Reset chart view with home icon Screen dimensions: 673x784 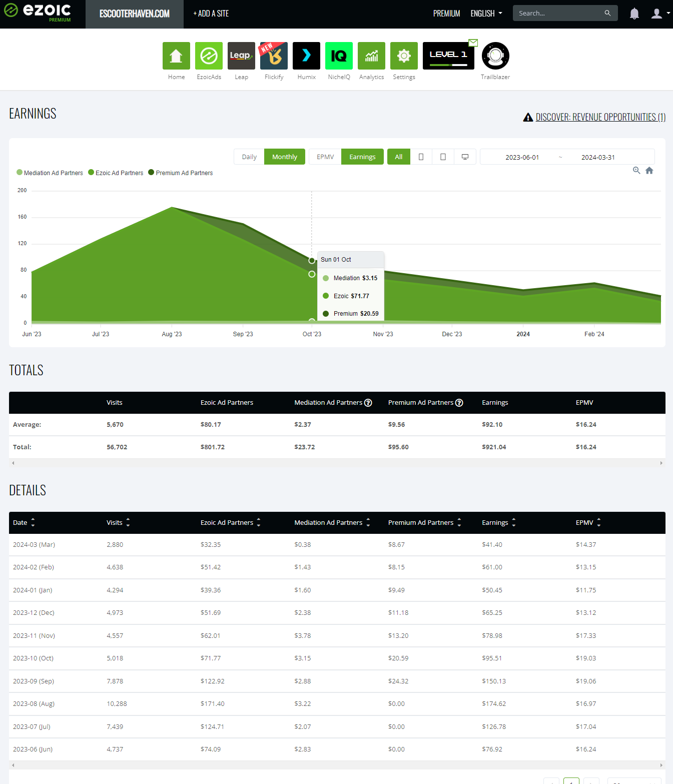(649, 170)
